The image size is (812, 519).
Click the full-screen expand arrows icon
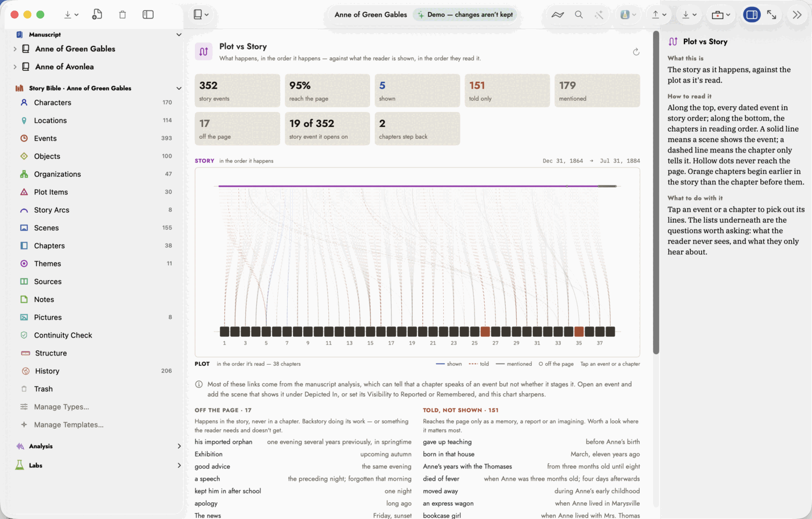[x=771, y=14]
